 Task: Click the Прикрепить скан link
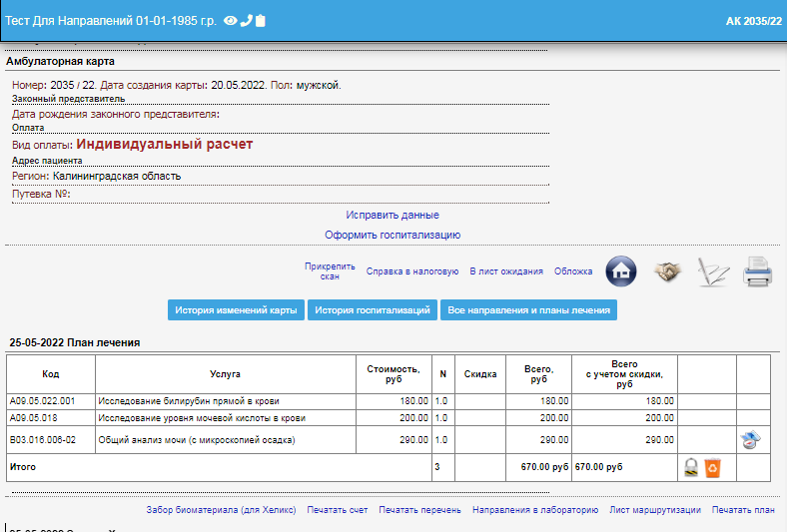pos(330,271)
